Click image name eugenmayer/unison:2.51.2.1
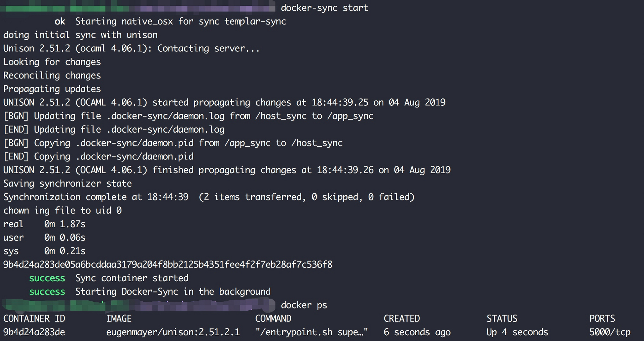The image size is (644, 341). [173, 332]
